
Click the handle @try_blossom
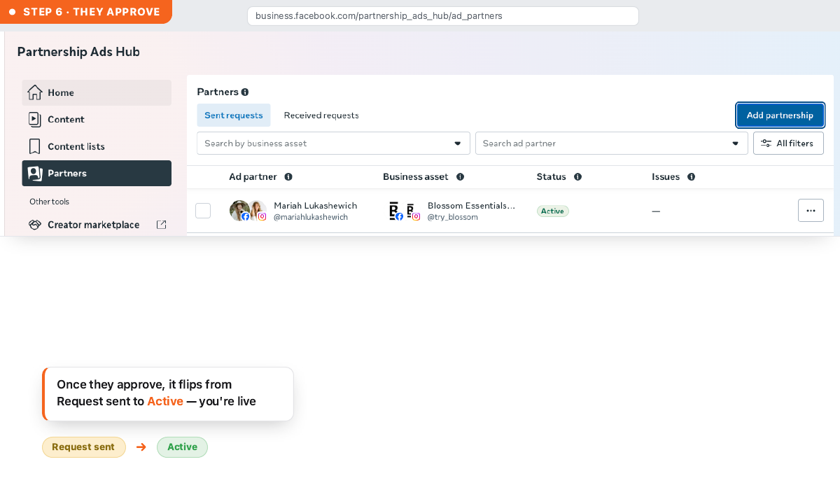point(453,217)
